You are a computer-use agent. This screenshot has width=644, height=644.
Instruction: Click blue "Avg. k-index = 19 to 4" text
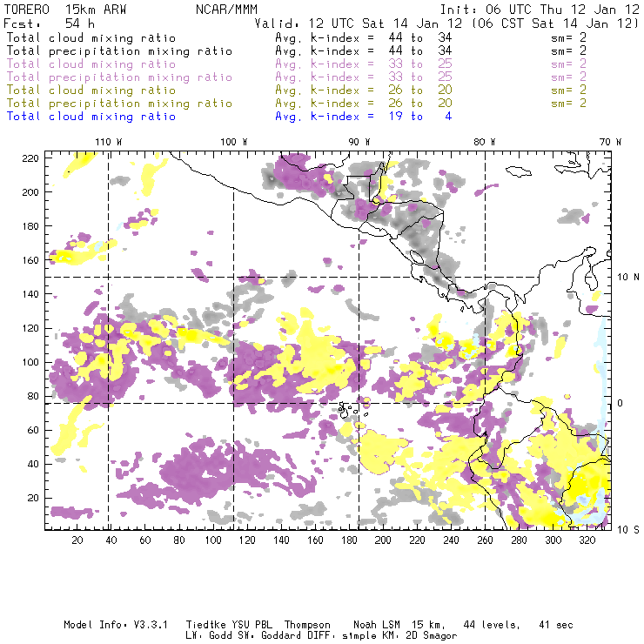(x=364, y=117)
